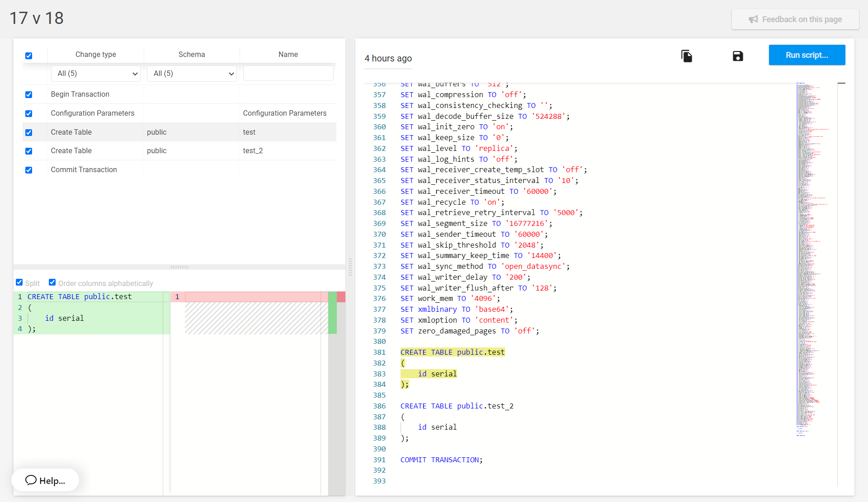Select the Commit Transaction row
Screen dimensions: 868x502
(84, 170)
